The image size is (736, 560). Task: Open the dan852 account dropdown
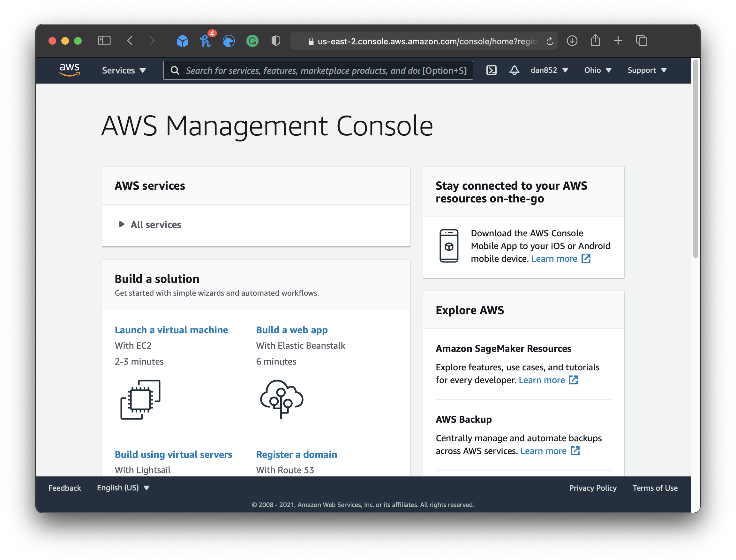(549, 70)
